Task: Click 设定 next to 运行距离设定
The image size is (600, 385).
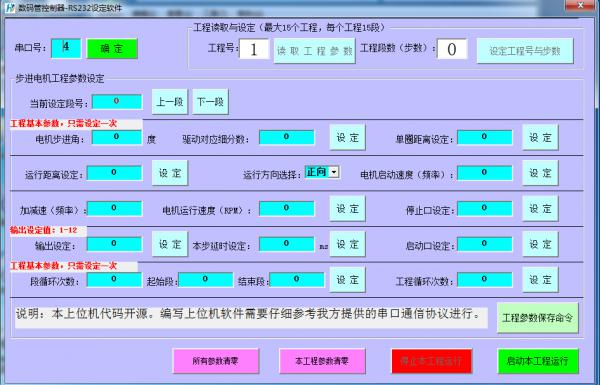Action: pyautogui.click(x=170, y=173)
